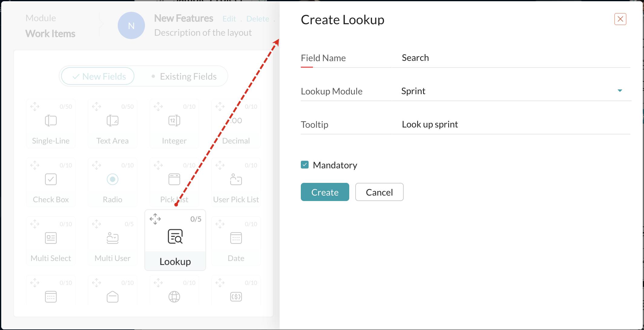Image resolution: width=644 pixels, height=330 pixels.
Task: Switch to the Existing Fields tab
Action: pyautogui.click(x=184, y=76)
